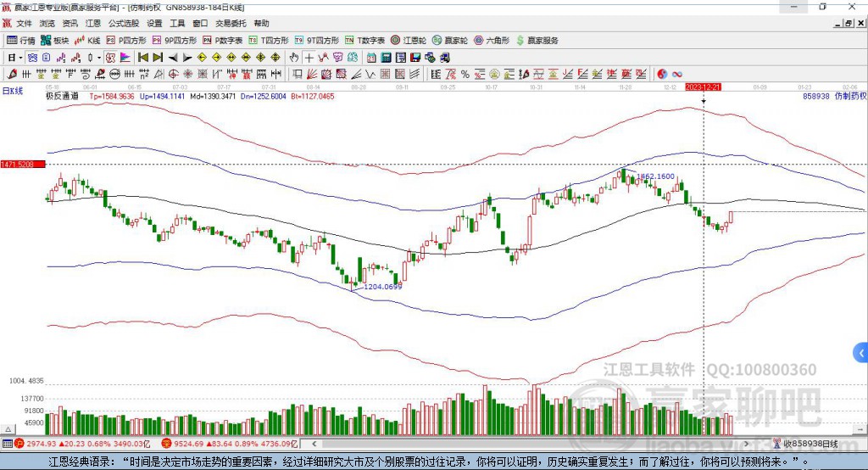Open the T数字表 time number table
The image size is (868, 470).
[364, 41]
